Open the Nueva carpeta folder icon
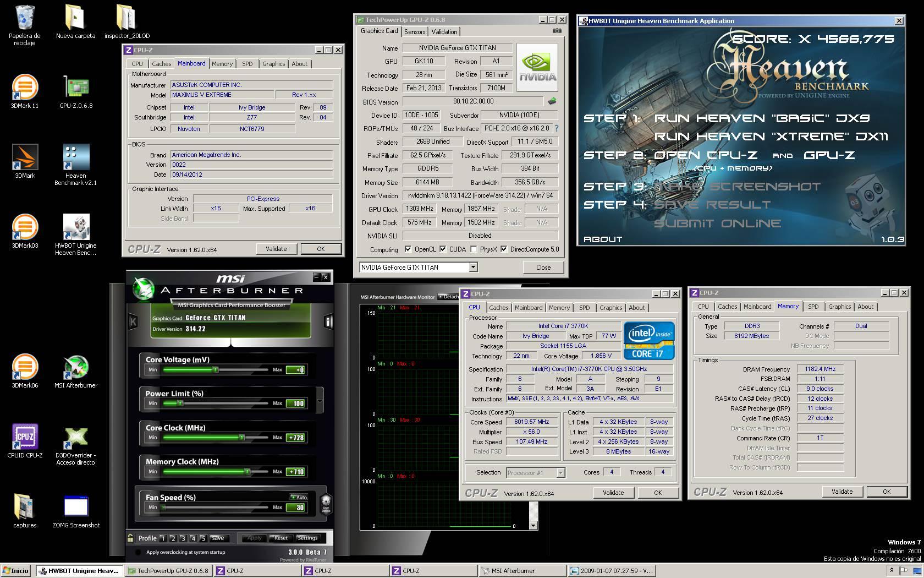Image resolution: width=924 pixels, height=578 pixels. click(75, 22)
